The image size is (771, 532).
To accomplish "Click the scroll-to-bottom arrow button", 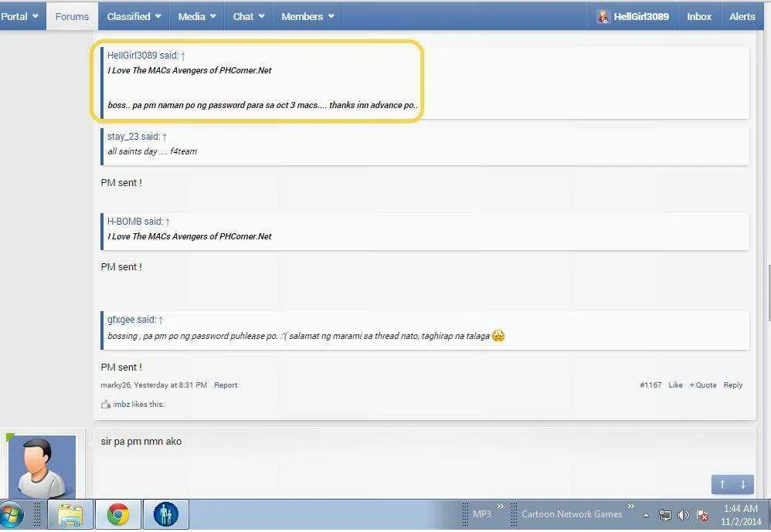I will (743, 484).
